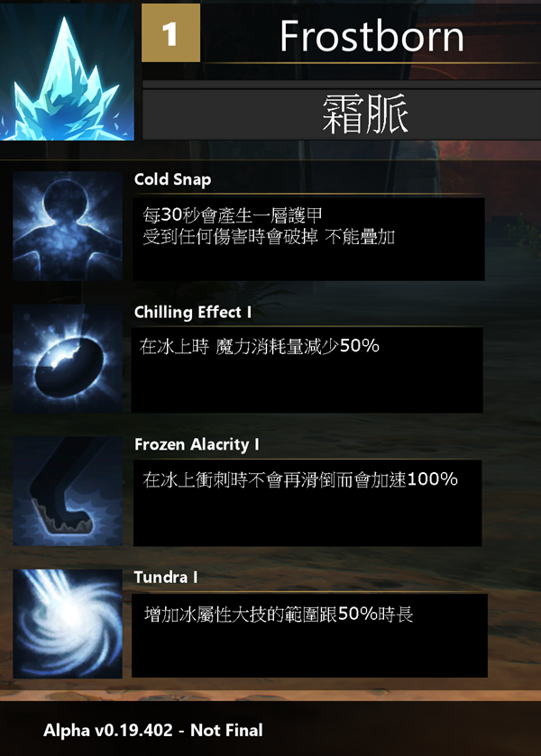Select the Chilling Effect I ability icon
This screenshot has height=756, width=541.
coord(68,359)
